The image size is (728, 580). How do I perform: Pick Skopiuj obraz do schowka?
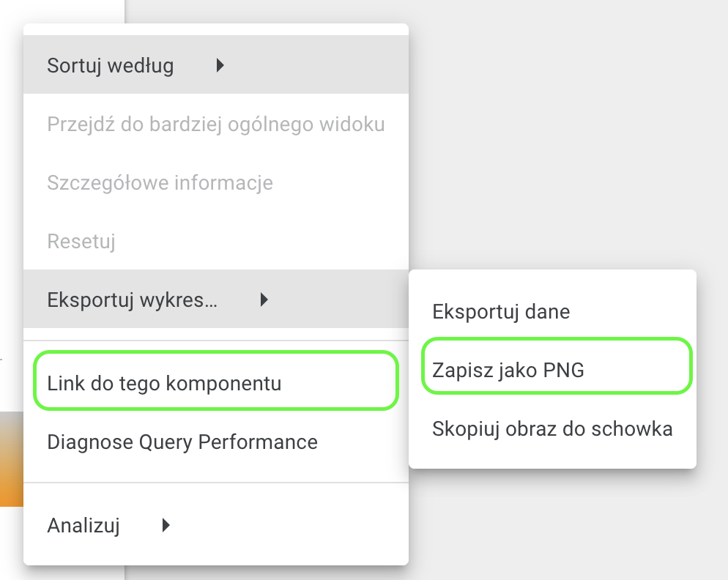(x=552, y=428)
